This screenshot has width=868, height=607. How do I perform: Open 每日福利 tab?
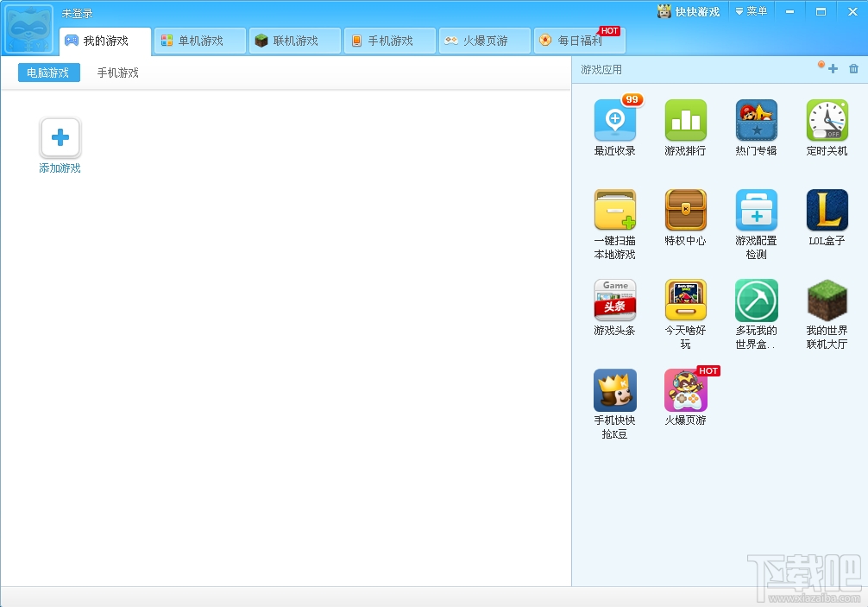579,41
